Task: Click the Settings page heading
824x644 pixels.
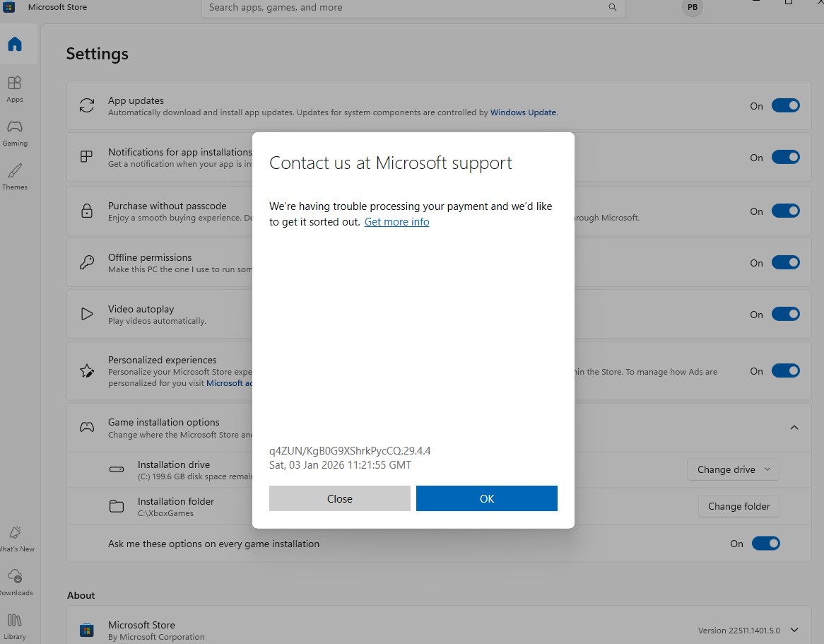Action: 98,54
